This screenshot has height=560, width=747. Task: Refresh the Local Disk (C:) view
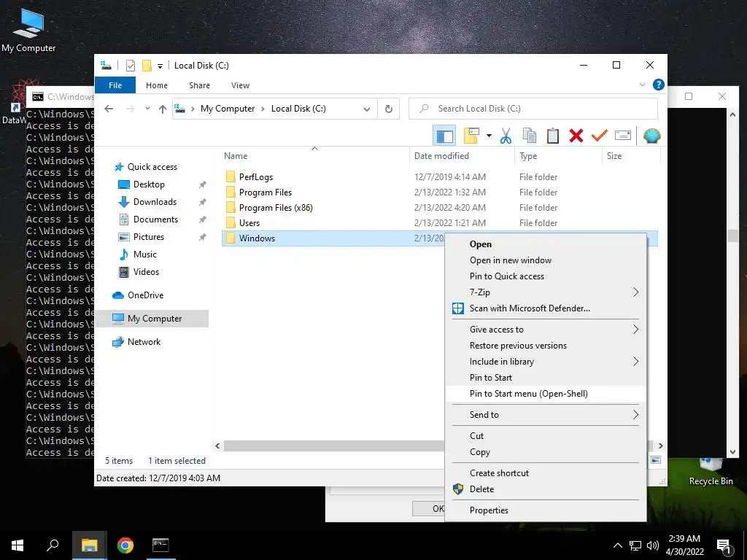(x=389, y=109)
